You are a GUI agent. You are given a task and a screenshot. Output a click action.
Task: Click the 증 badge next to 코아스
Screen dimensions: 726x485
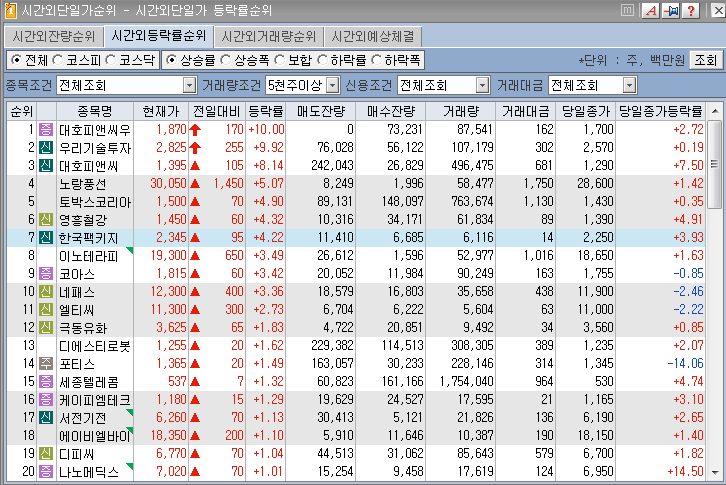click(x=46, y=274)
